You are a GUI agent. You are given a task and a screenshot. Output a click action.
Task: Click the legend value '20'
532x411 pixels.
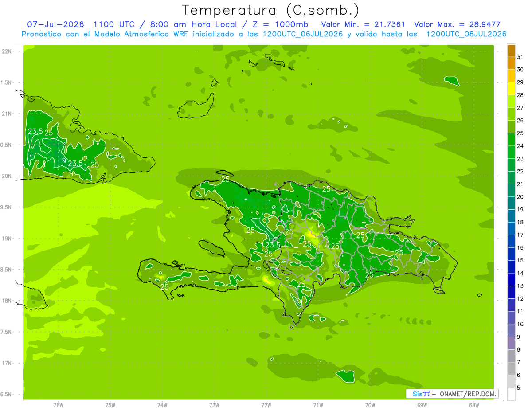pos(520,197)
